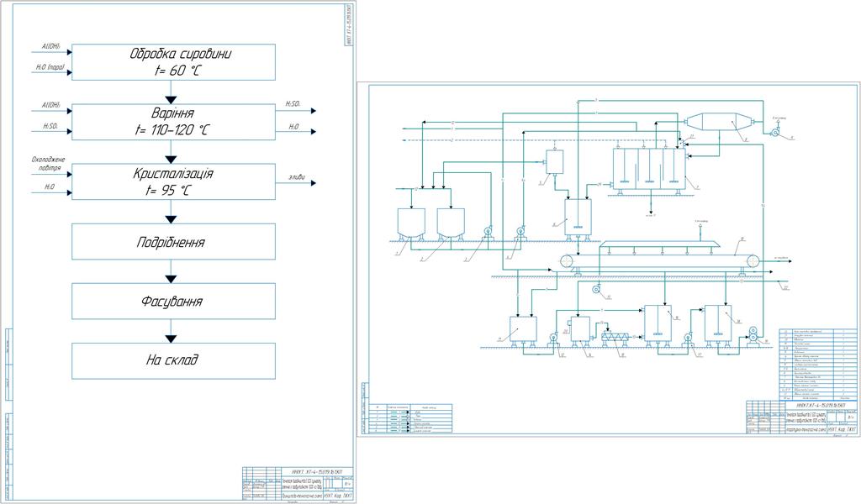Viewport: 861px width, 504px height.
Task: Click the Al(OH)₃ label feeding Варіння
Action: click(x=51, y=105)
